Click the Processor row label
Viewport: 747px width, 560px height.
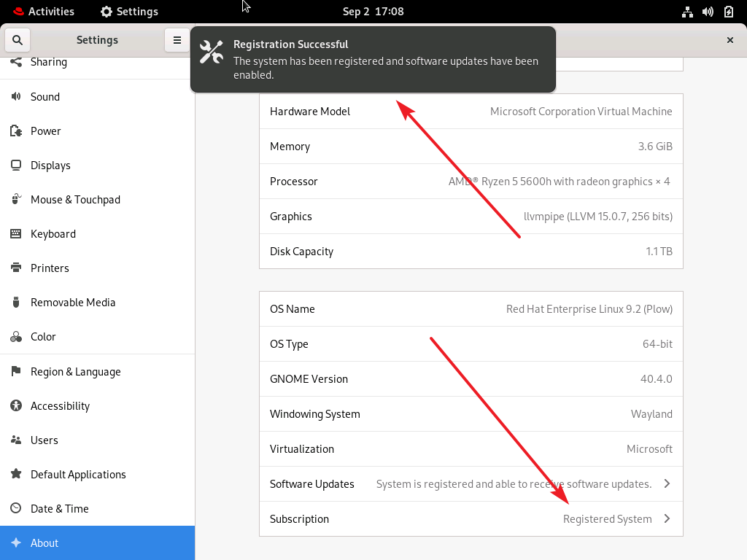point(293,182)
